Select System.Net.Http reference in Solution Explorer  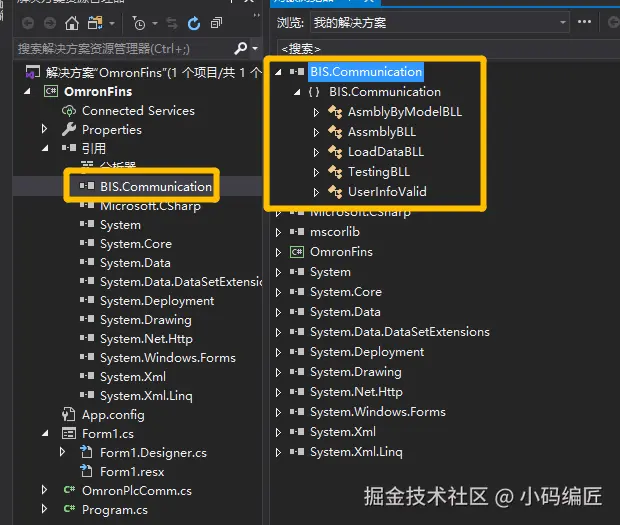[146, 339]
